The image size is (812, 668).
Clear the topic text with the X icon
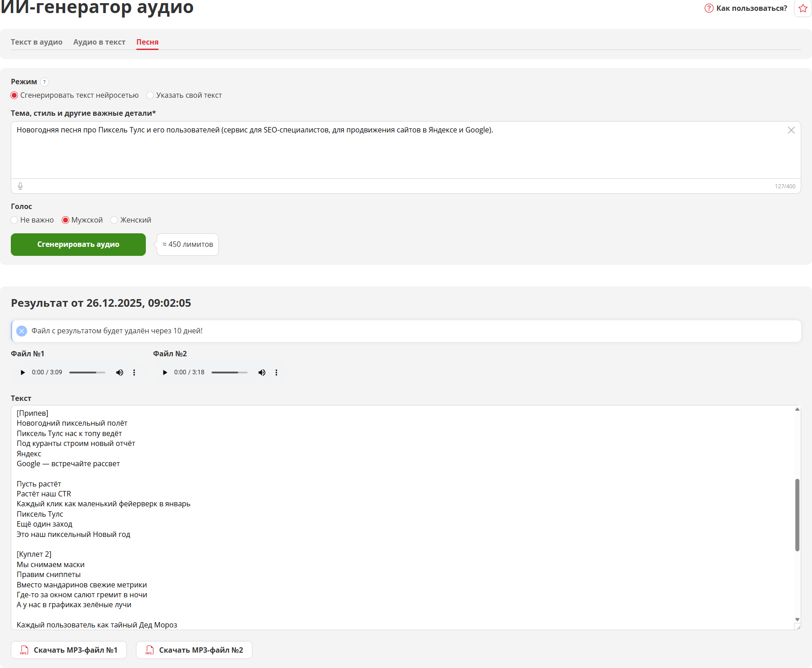791,130
